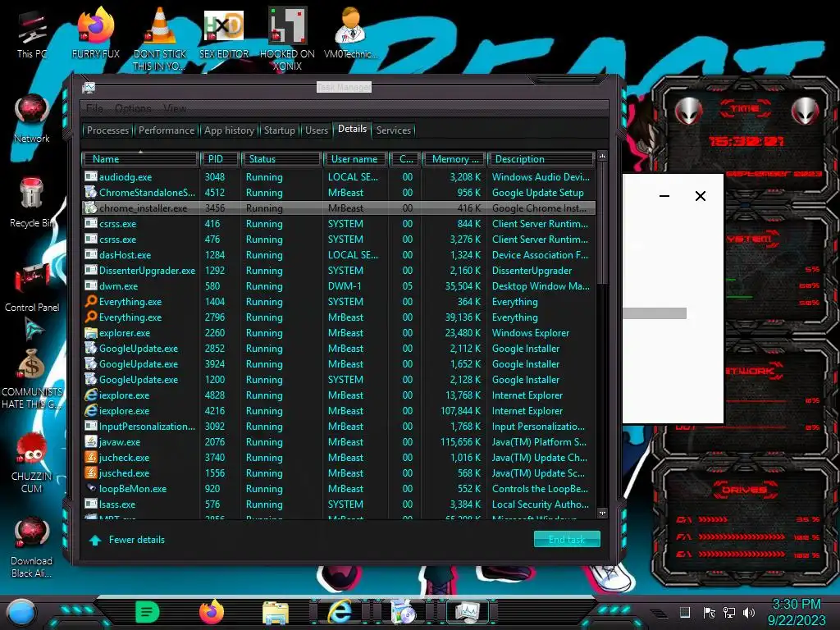
Task: Switch to the Startup tab
Action: pyautogui.click(x=279, y=130)
